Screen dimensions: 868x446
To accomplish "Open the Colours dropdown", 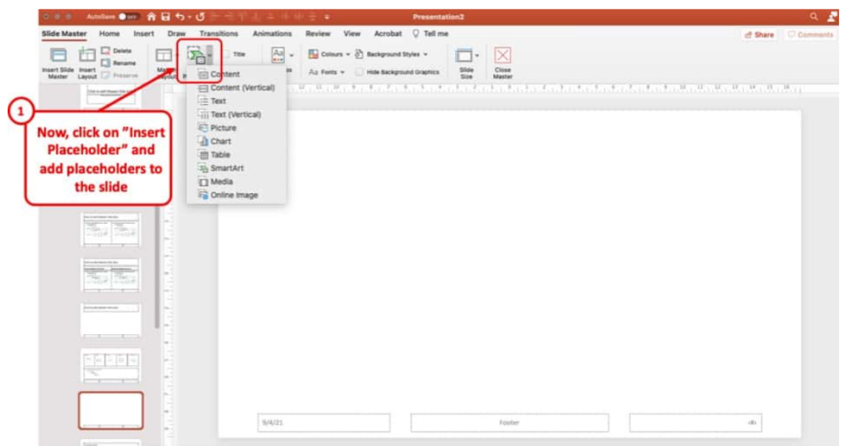I will click(x=326, y=54).
